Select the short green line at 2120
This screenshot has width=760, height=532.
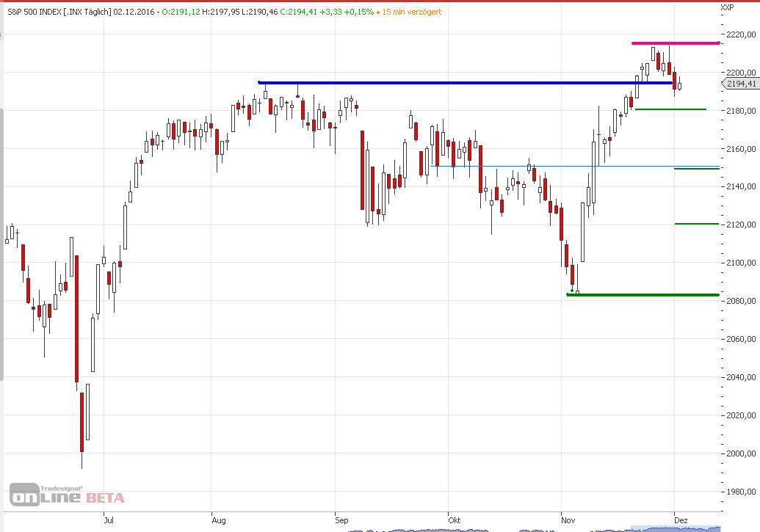tap(697, 224)
